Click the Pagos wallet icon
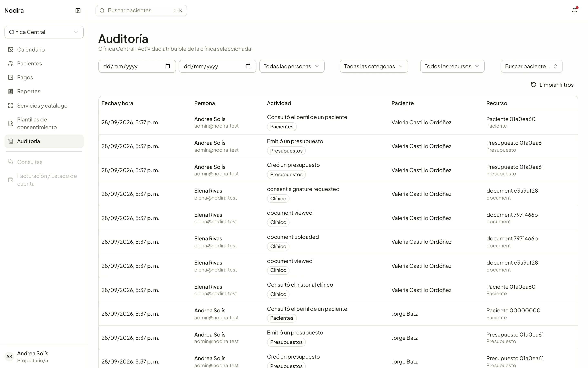This screenshot has height=368, width=588. (10, 77)
